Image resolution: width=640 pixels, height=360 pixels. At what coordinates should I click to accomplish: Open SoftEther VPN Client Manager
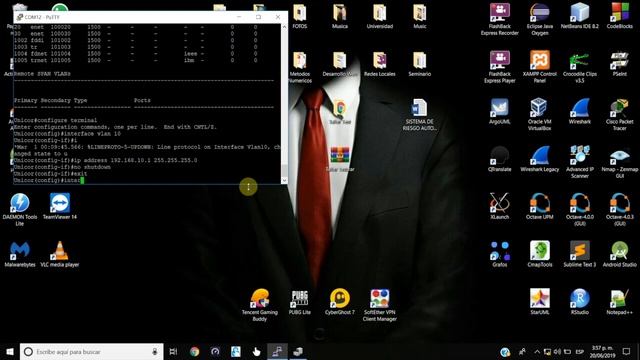coord(380,305)
